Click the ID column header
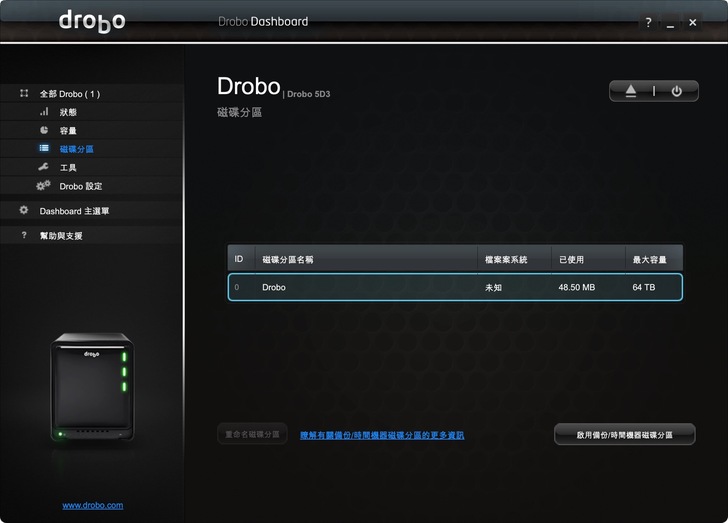This screenshot has width=728, height=523. pyautogui.click(x=241, y=259)
